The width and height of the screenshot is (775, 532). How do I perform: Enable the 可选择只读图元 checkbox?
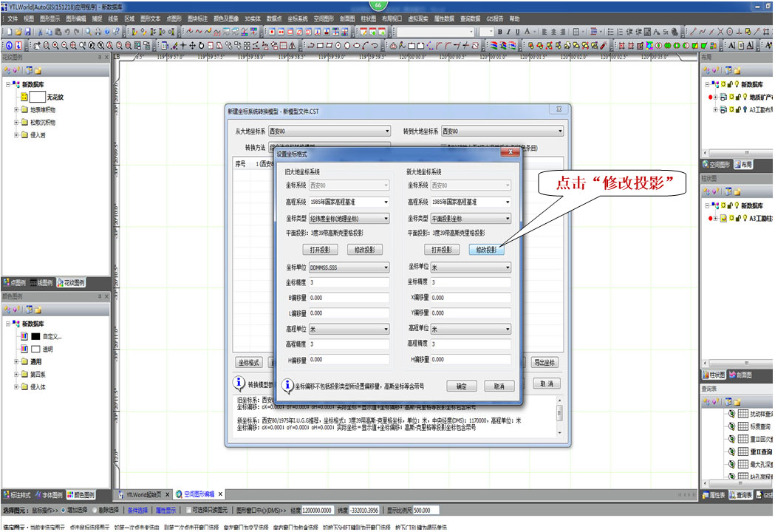(x=189, y=510)
